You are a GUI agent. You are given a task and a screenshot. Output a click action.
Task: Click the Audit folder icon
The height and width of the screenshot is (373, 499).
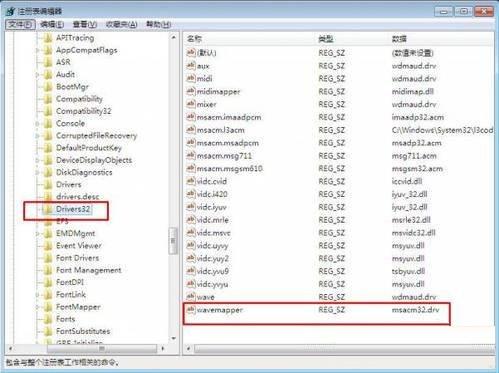[48, 74]
